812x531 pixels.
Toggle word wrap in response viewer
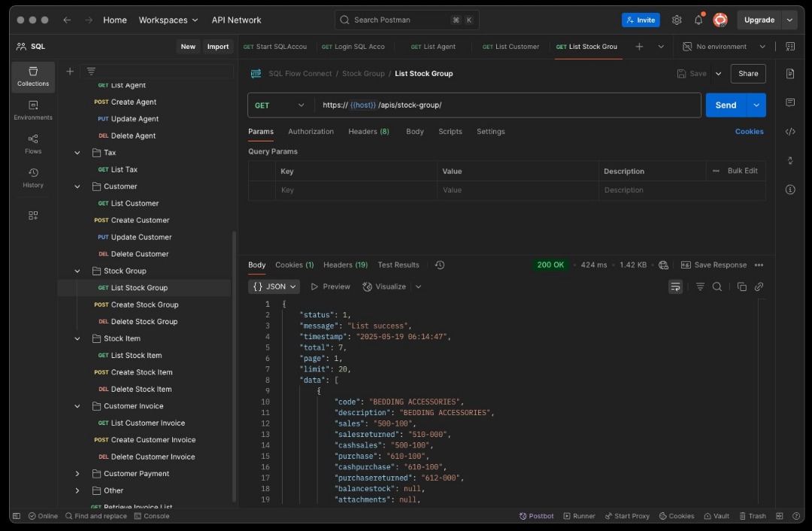click(x=675, y=287)
